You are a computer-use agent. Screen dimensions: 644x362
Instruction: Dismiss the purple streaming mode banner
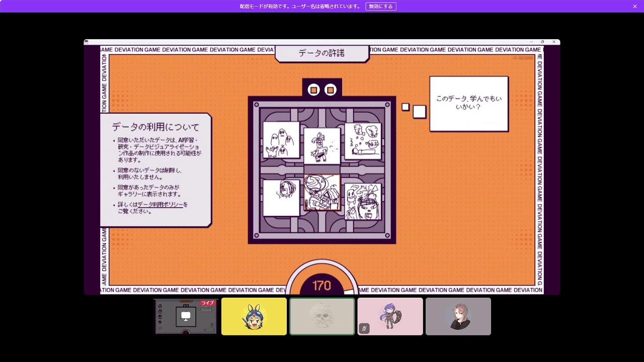(635, 7)
